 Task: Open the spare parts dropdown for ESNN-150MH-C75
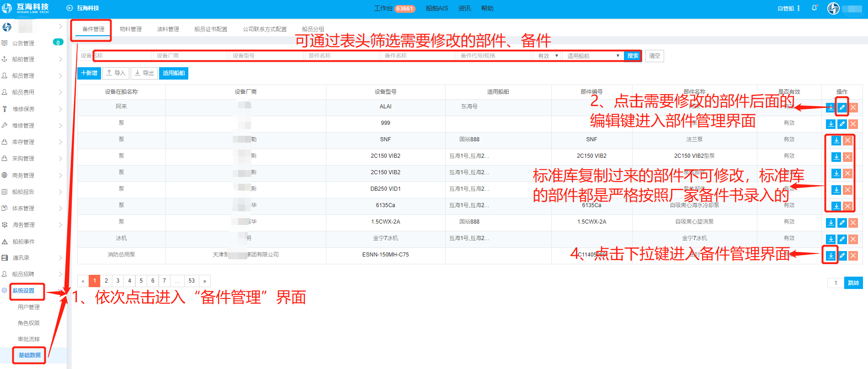(x=831, y=256)
